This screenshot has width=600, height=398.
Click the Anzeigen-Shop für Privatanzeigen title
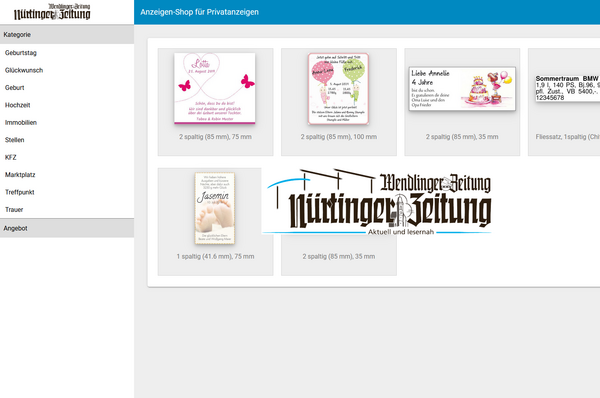(199, 12)
